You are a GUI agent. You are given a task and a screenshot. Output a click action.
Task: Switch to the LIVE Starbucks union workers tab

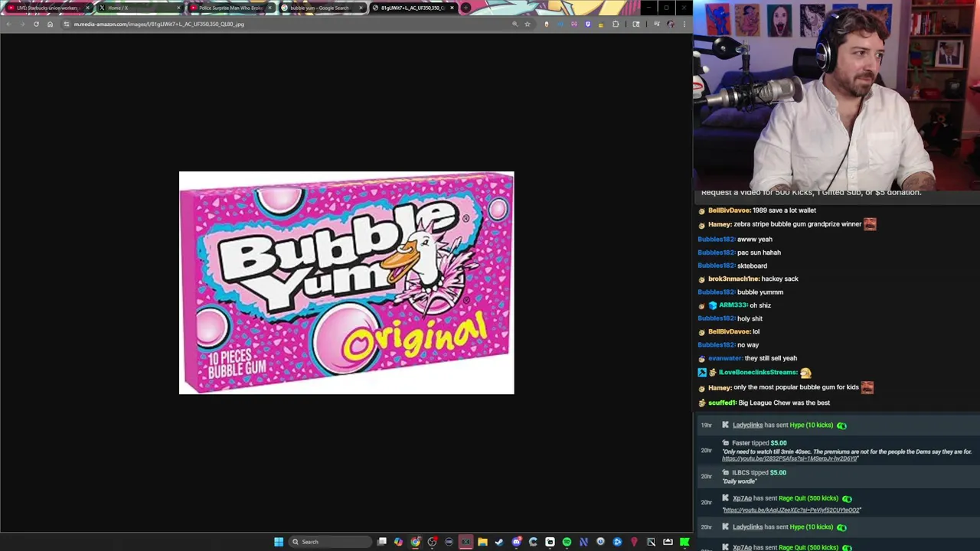click(46, 8)
